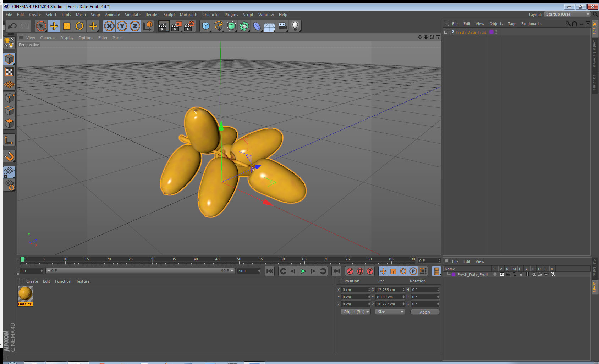The width and height of the screenshot is (599, 364).
Task: Enable Edges mode in left sidebar
Action: point(9,110)
